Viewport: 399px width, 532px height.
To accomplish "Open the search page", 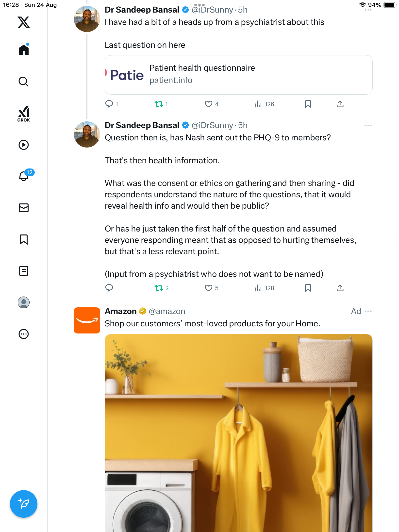I will coord(24,82).
